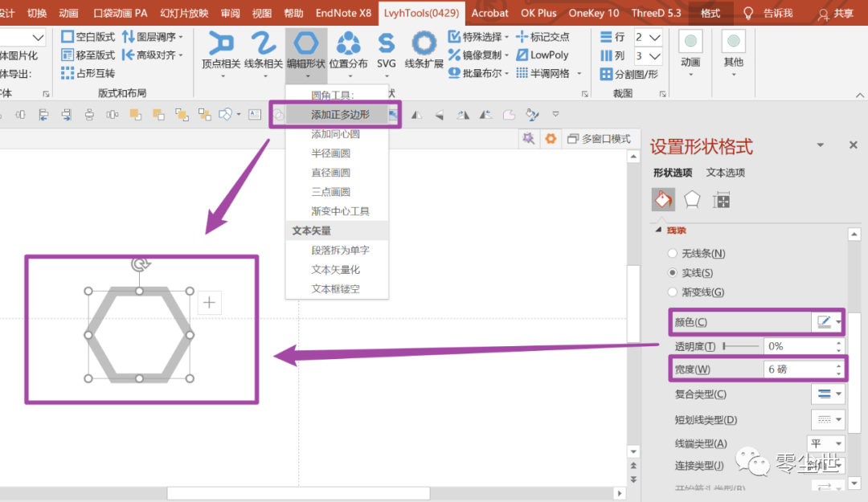Choose 文本矢量化 from the menu

pos(337,270)
